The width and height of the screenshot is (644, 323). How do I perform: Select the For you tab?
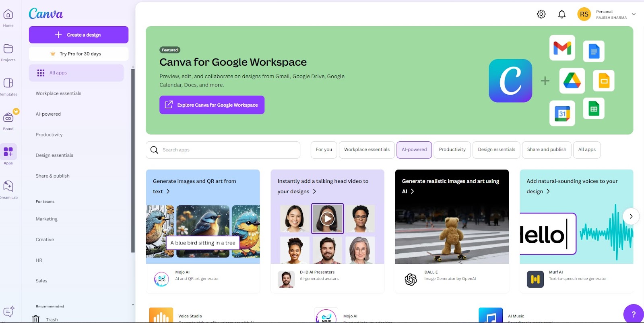pyautogui.click(x=324, y=150)
